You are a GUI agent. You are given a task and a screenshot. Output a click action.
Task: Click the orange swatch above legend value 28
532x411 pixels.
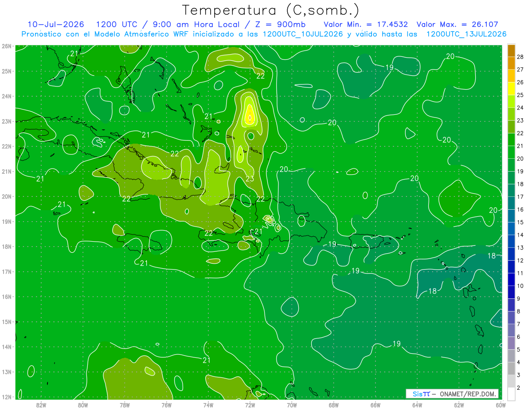pos(511,51)
